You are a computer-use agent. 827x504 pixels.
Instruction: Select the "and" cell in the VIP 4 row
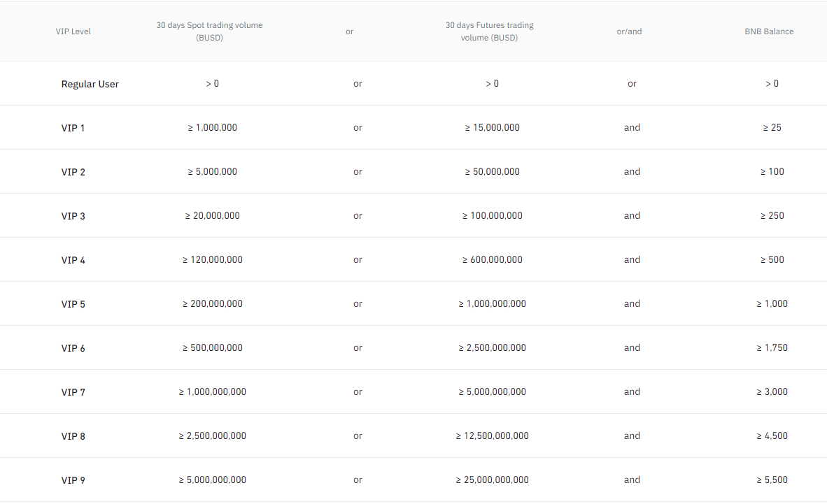(632, 259)
